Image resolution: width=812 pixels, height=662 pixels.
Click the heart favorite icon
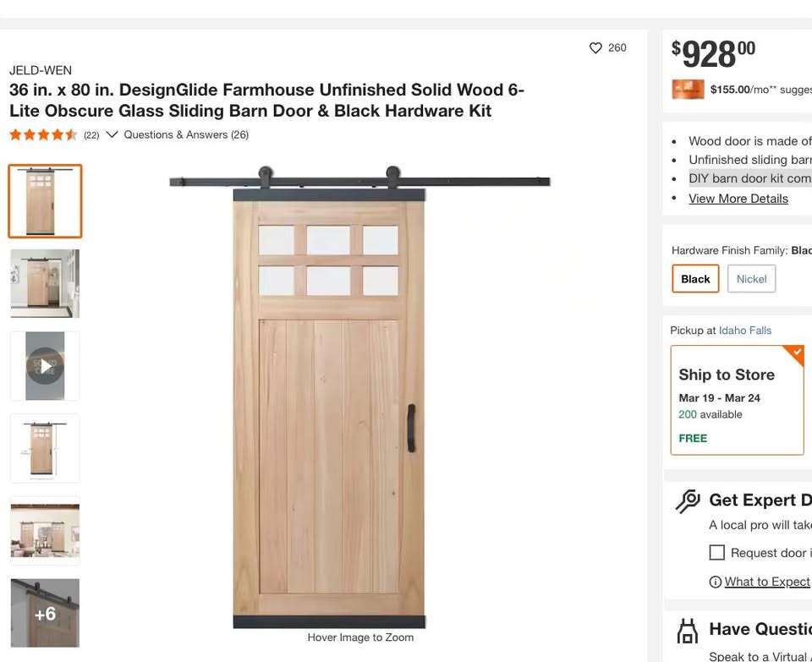click(595, 48)
